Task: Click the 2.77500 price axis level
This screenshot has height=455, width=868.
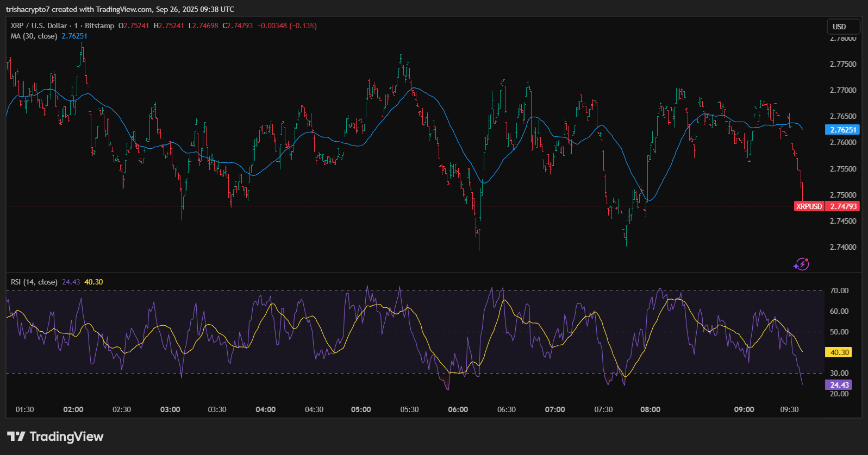Action: point(842,64)
